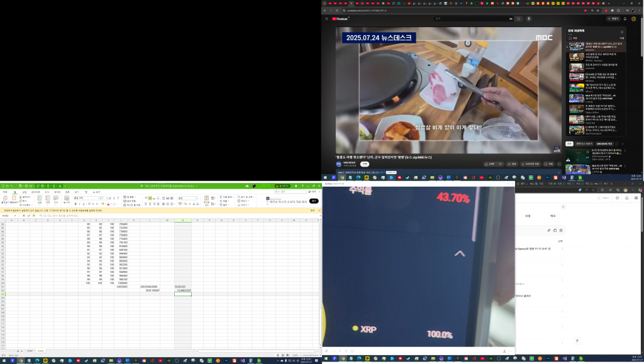Click the subscribe button beside MBCNEWS channel

tap(364, 163)
